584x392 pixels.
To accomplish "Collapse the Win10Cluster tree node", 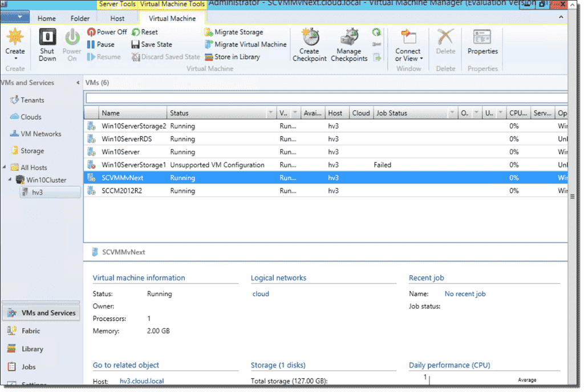I will click(x=10, y=179).
